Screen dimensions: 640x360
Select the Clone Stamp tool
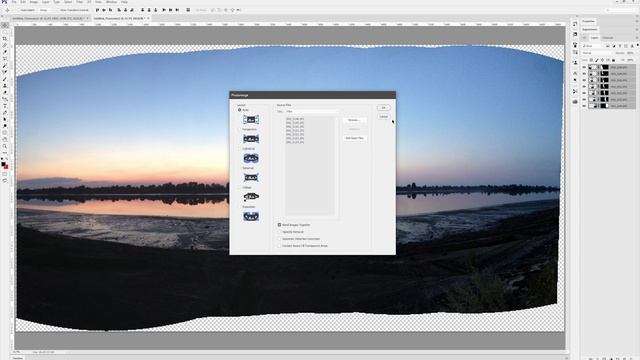tap(5, 86)
